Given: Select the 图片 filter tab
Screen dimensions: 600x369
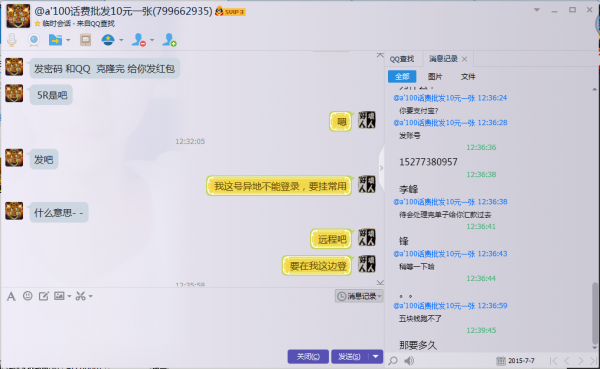Looking at the screenshot, I should 435,77.
